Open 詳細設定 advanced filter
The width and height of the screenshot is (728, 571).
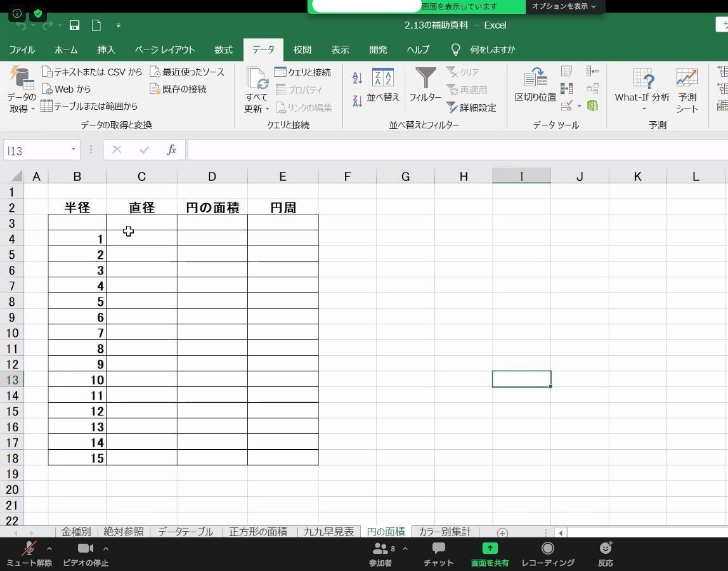(471, 108)
